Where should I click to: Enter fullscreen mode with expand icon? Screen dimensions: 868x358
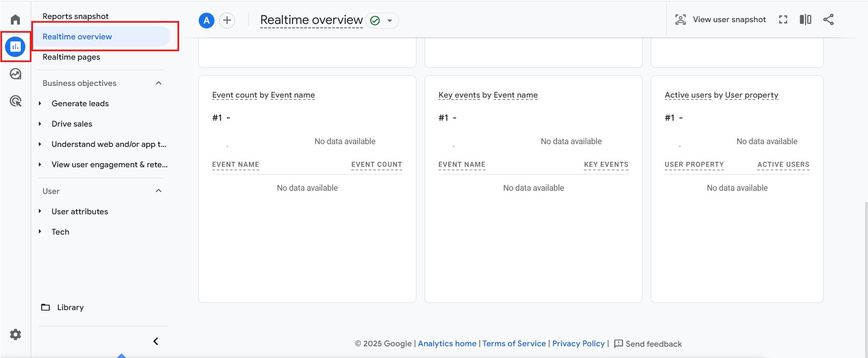[783, 19]
